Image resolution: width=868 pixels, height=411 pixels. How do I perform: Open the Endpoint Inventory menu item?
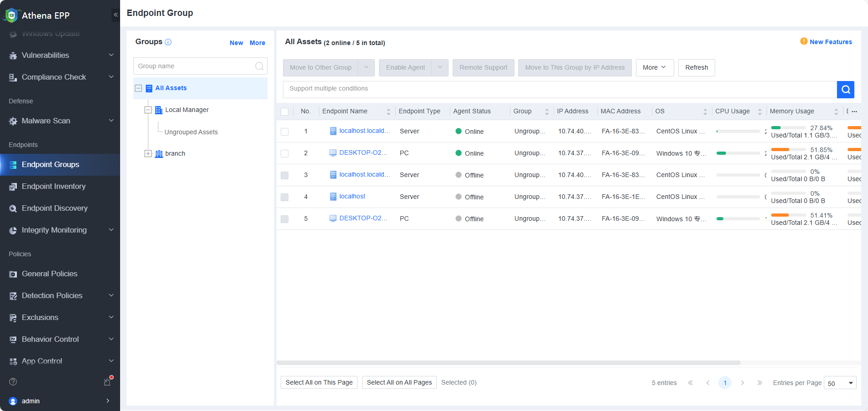pos(60,187)
